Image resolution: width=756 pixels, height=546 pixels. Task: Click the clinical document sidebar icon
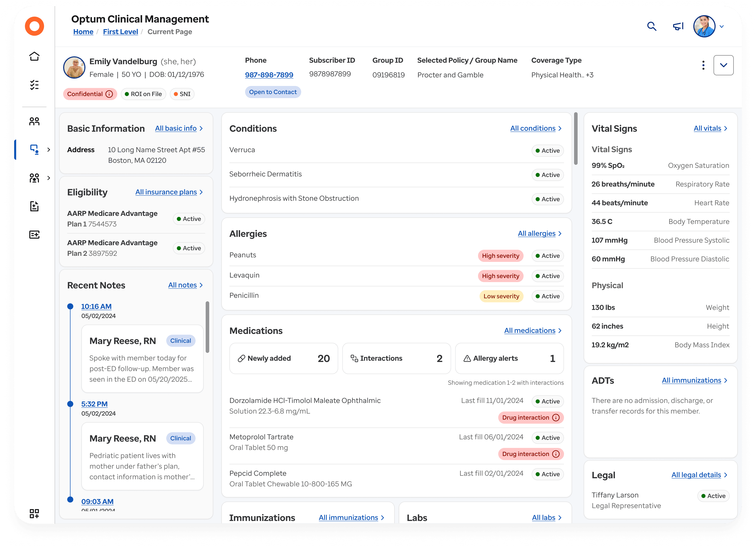pos(34,207)
